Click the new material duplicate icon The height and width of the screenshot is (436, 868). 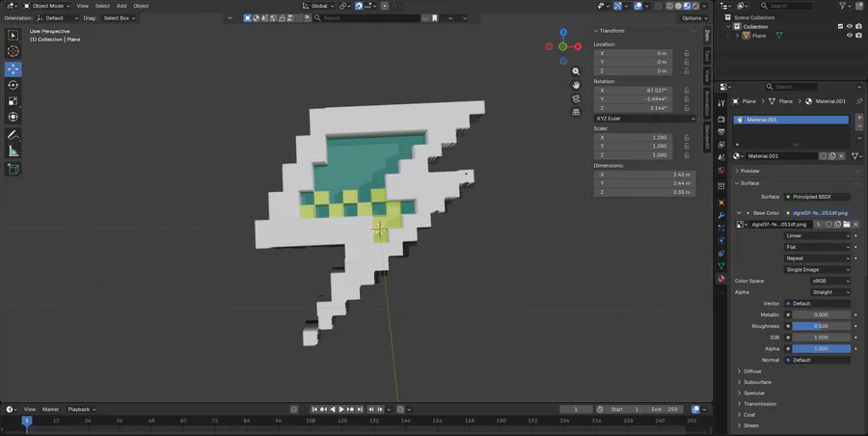[x=832, y=156]
